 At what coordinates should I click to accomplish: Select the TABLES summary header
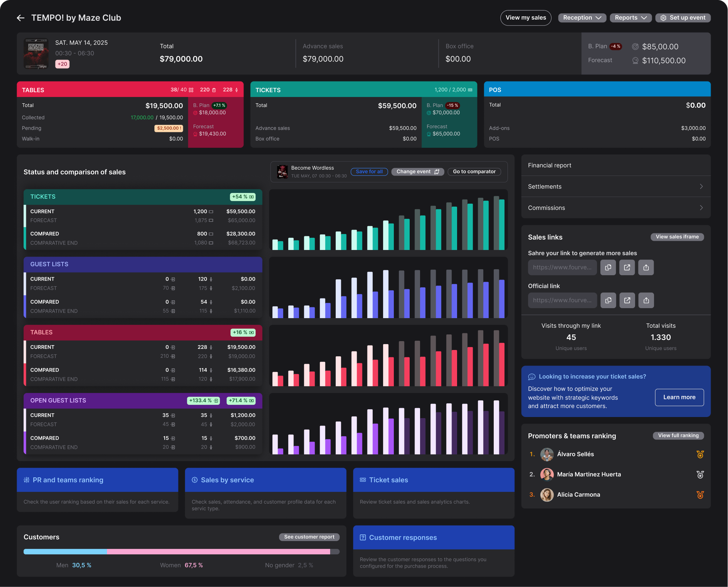130,90
